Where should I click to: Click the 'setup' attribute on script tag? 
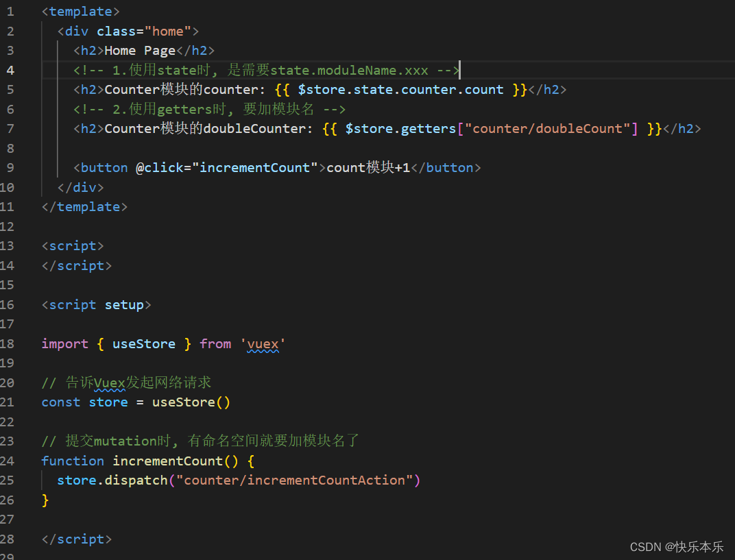124,305
